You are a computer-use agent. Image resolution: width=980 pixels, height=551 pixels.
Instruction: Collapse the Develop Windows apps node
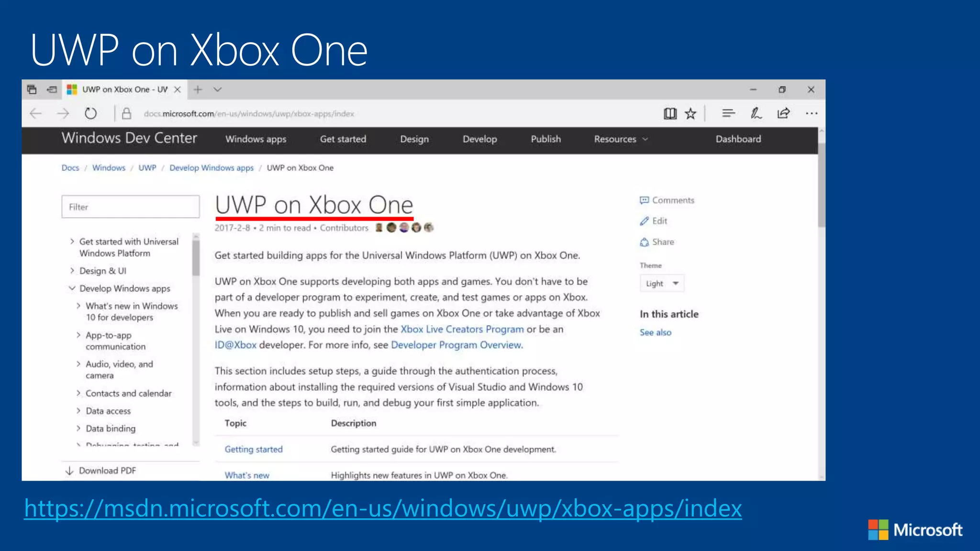[x=72, y=288]
